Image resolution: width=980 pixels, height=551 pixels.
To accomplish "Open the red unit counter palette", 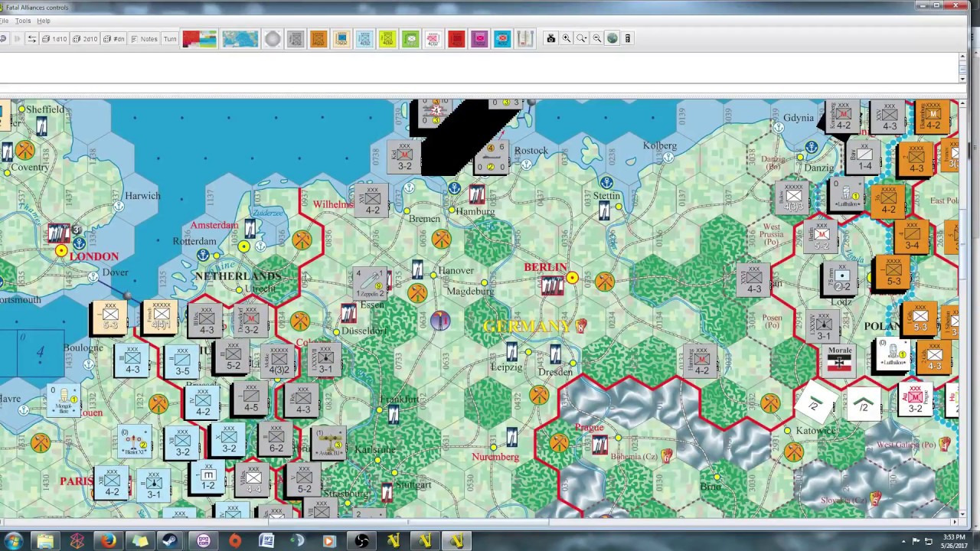I will point(456,38).
